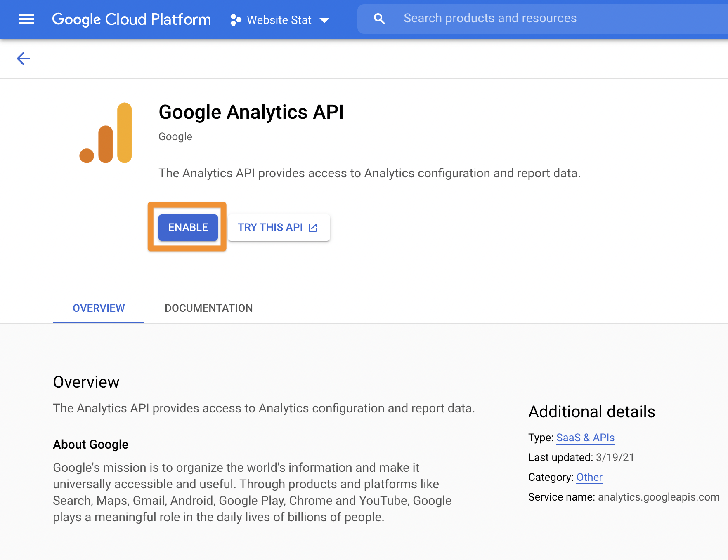The height and width of the screenshot is (560, 728).
Task: Open the Website Stat project selector
Action: 280,20
